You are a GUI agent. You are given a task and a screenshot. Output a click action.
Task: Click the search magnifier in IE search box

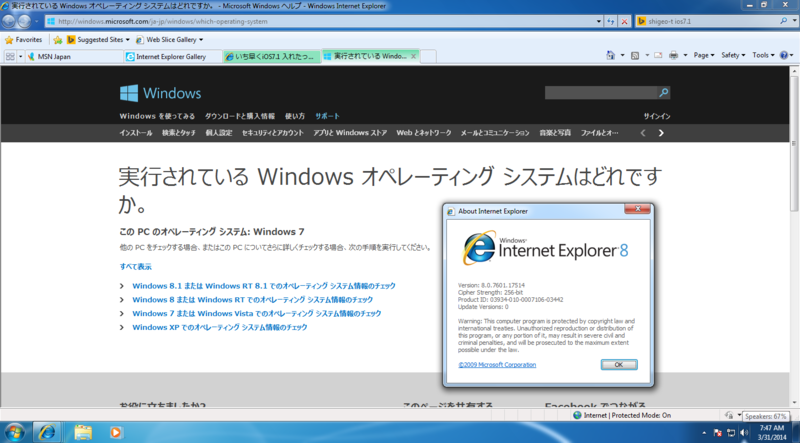pos(784,21)
